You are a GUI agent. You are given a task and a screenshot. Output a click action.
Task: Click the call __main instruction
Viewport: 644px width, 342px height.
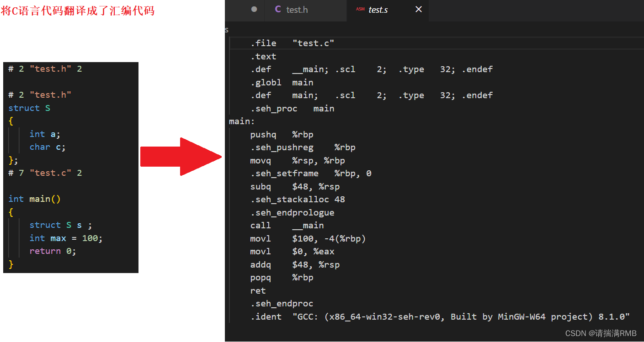287,226
